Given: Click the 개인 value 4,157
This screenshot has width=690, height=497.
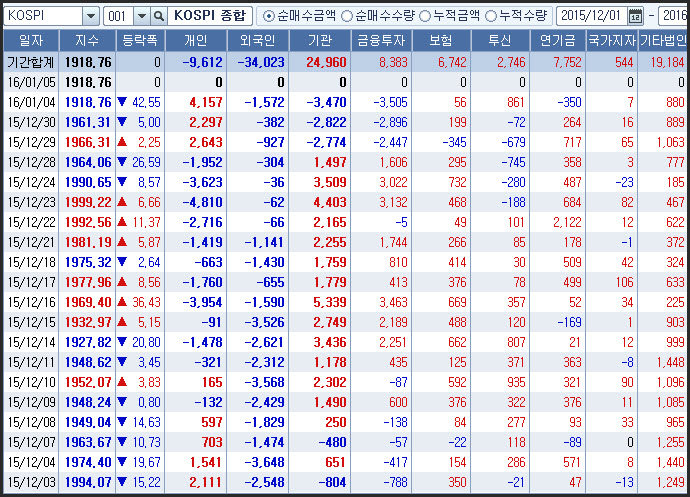Looking at the screenshot, I should (x=206, y=103).
